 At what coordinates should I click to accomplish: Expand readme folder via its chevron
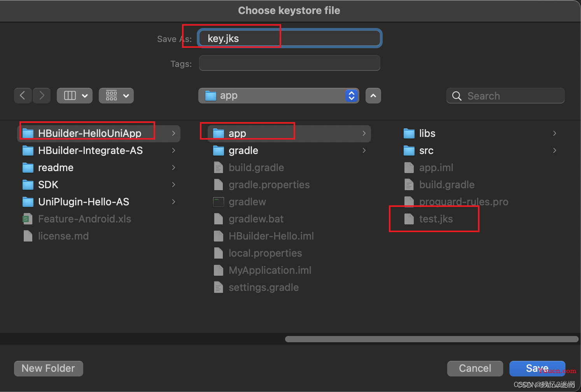point(173,168)
